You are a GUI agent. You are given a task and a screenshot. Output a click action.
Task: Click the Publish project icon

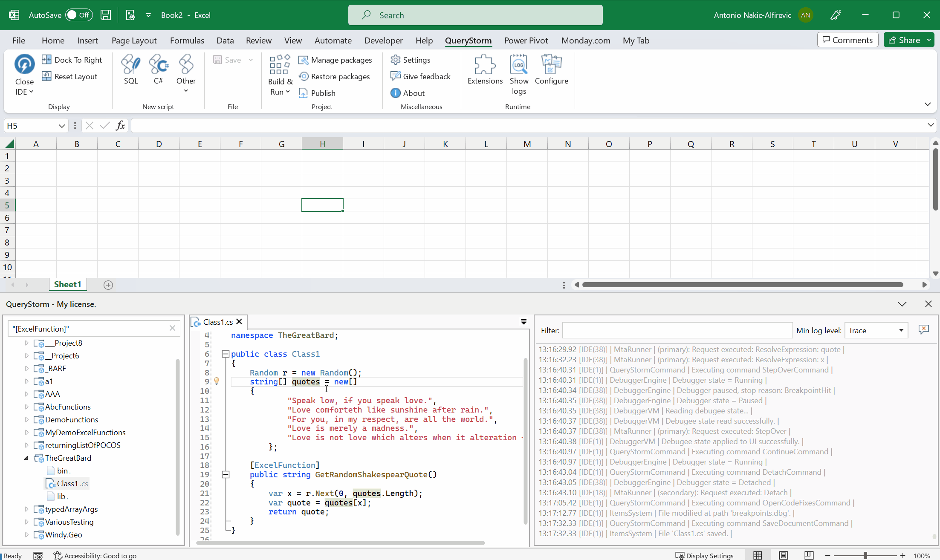coord(317,93)
